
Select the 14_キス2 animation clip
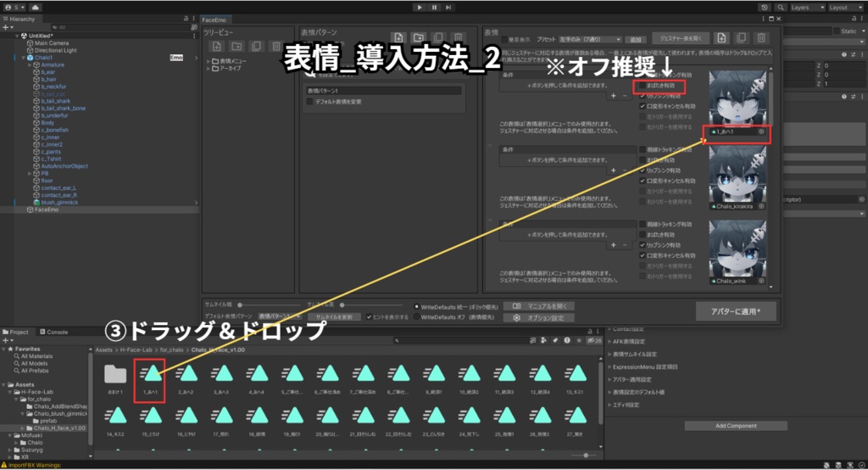pos(115,422)
